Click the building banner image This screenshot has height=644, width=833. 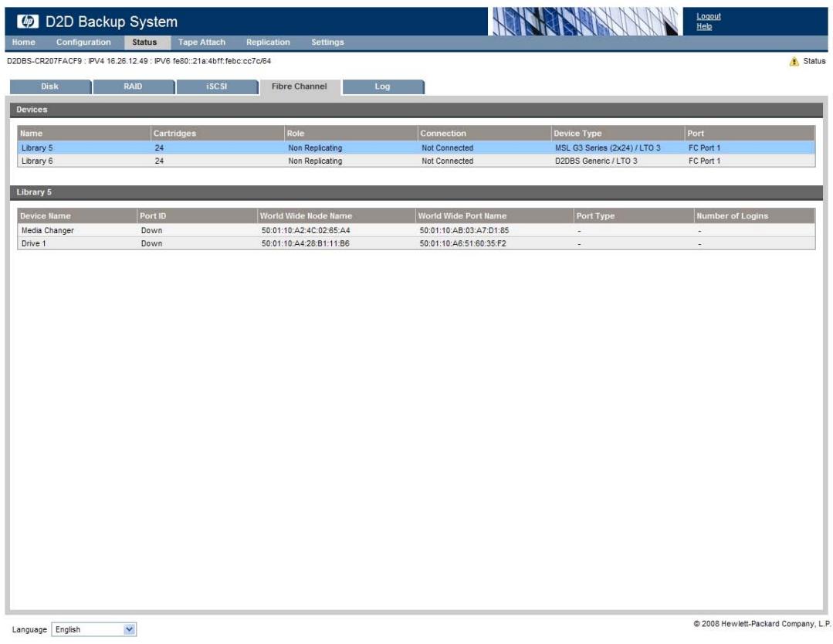585,22
